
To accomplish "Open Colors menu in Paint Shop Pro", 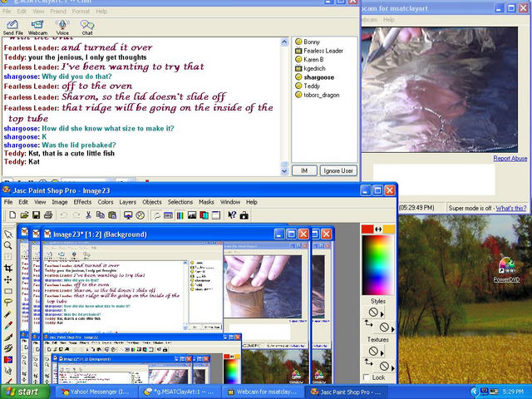I will point(106,202).
